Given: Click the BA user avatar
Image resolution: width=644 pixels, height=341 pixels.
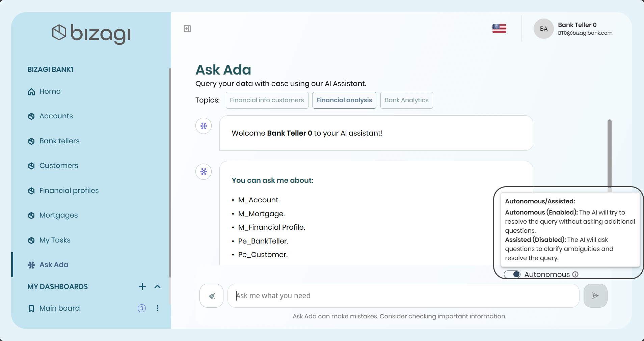Looking at the screenshot, I should (x=543, y=29).
